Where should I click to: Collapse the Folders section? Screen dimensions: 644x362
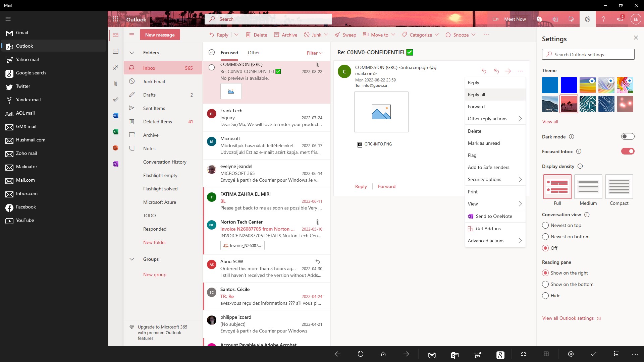(x=131, y=53)
